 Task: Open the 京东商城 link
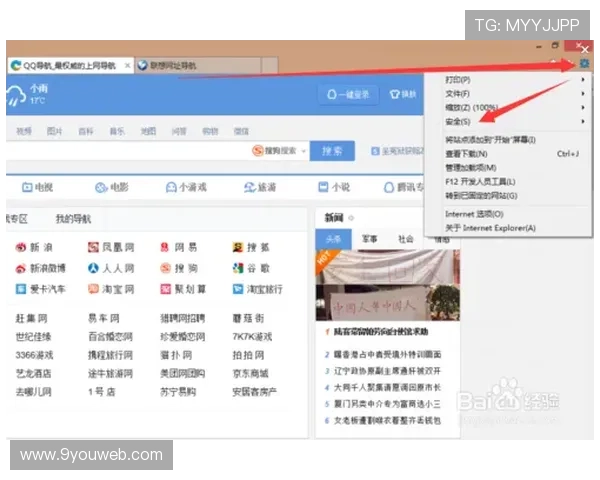pos(251,373)
